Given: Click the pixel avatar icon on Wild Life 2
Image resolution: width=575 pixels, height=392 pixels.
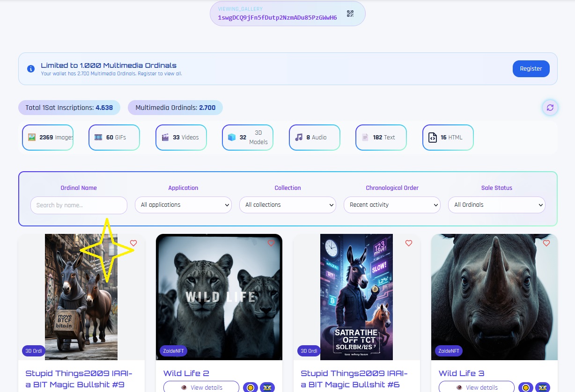Looking at the screenshot, I should click(267, 387).
